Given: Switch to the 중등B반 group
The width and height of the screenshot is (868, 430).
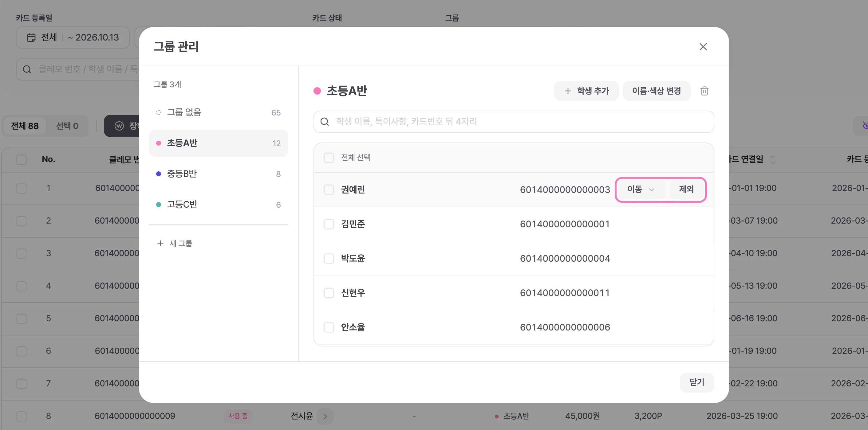Looking at the screenshot, I should [x=218, y=174].
